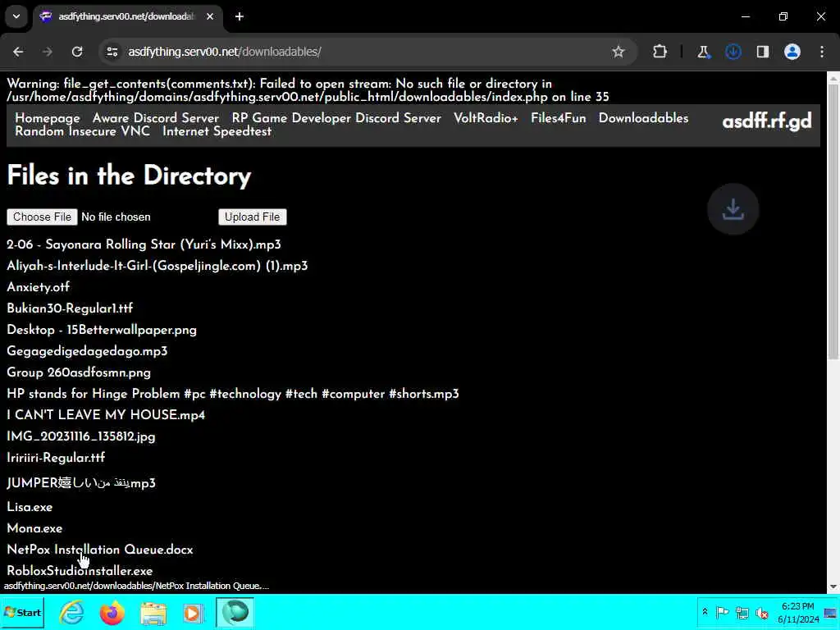Image resolution: width=840 pixels, height=630 pixels.
Task: Open Random Insecure VNC link
Action: pos(83,131)
